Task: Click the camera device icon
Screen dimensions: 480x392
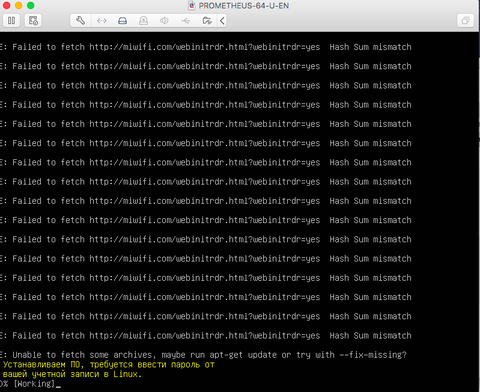Action: [x=144, y=21]
